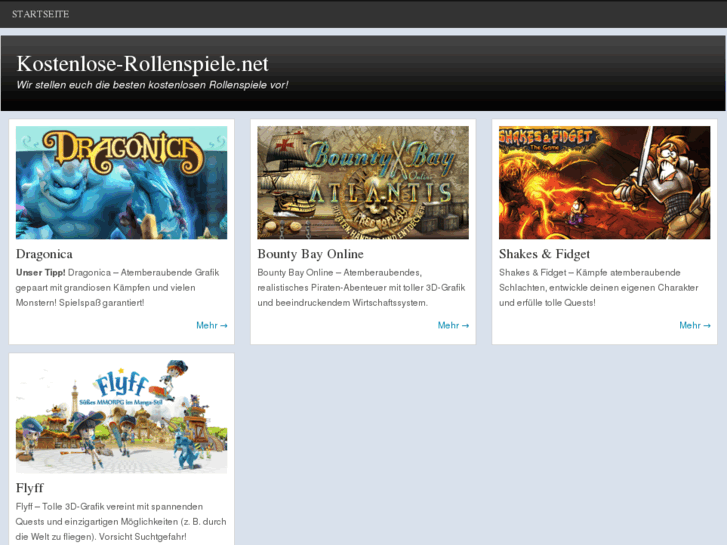Viewport: 727px width, 545px height.
Task: Follow the Mehr link under Shakes & Fidget
Action: (695, 325)
